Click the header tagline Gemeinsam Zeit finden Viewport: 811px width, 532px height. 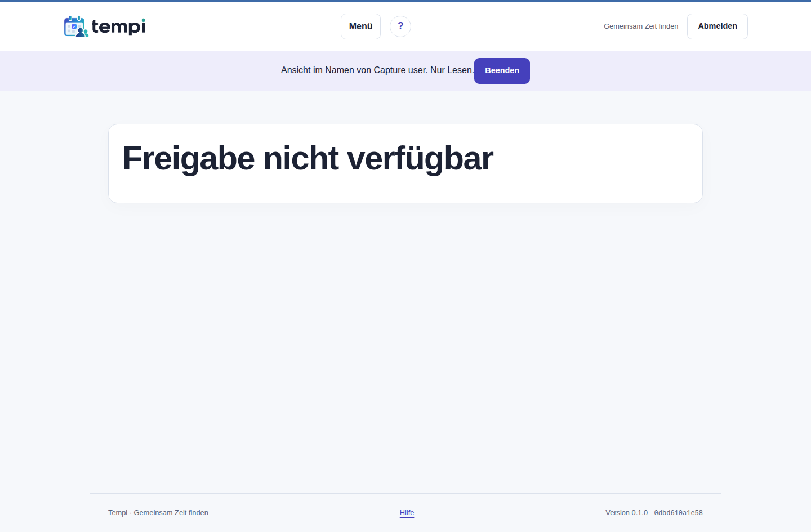[x=641, y=26]
